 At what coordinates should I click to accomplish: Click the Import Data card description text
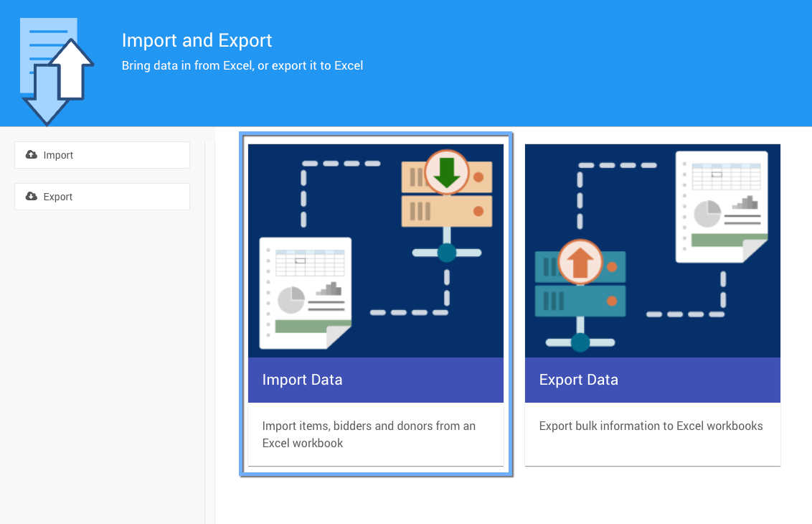pos(369,434)
